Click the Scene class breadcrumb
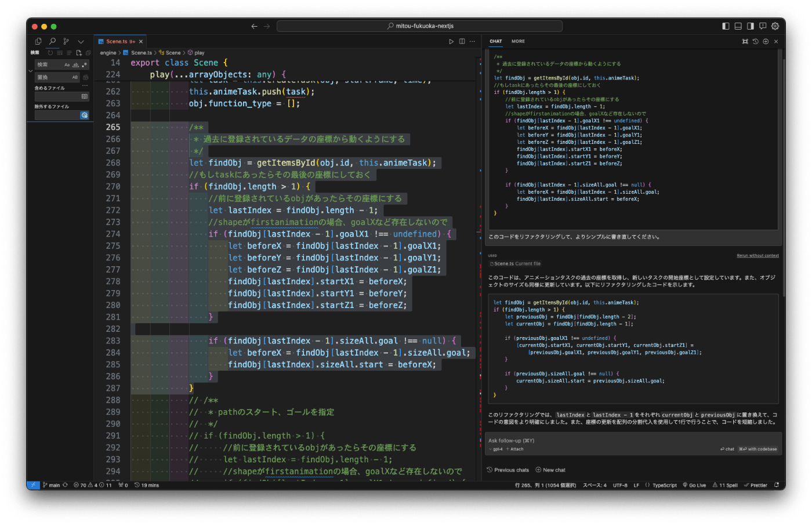 pos(169,53)
